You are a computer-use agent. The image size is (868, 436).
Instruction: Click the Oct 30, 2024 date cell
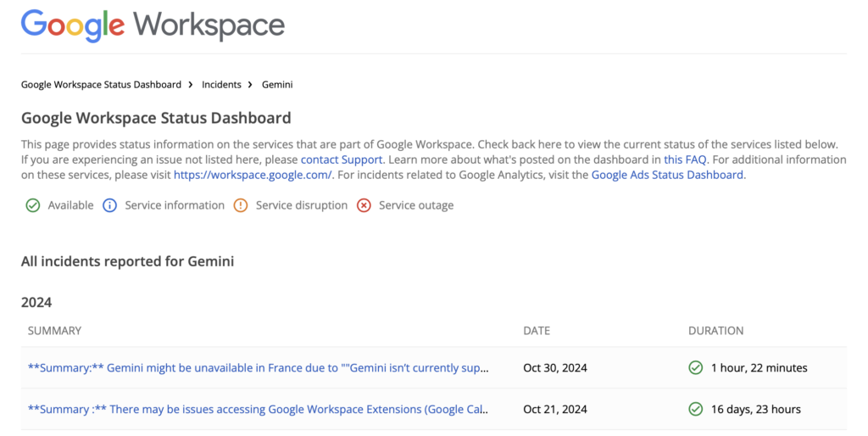tap(555, 368)
